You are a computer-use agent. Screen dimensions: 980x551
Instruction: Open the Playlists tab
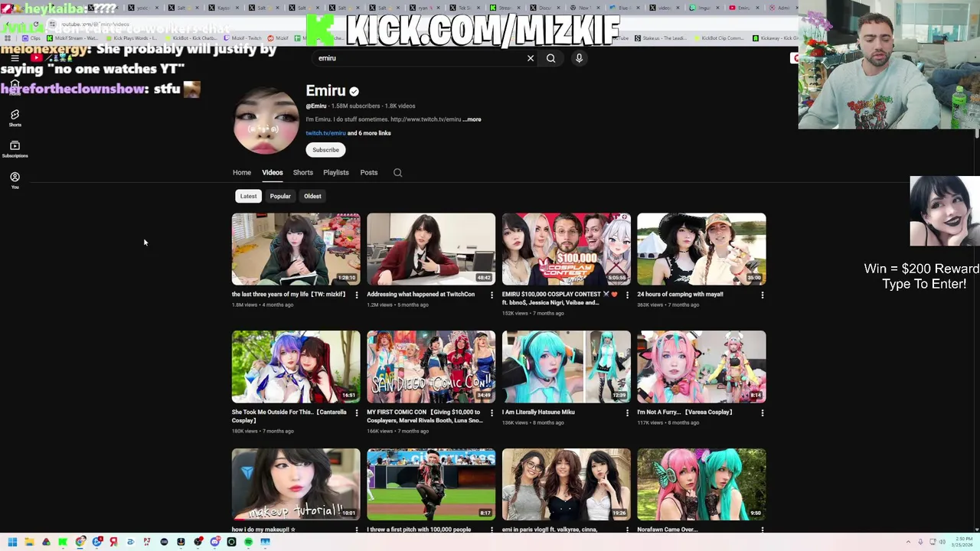(x=336, y=172)
